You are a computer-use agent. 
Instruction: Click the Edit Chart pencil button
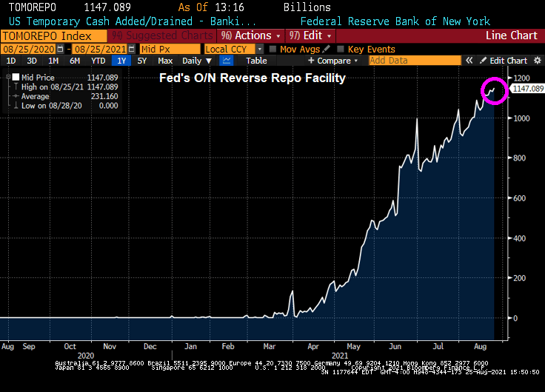pos(503,61)
